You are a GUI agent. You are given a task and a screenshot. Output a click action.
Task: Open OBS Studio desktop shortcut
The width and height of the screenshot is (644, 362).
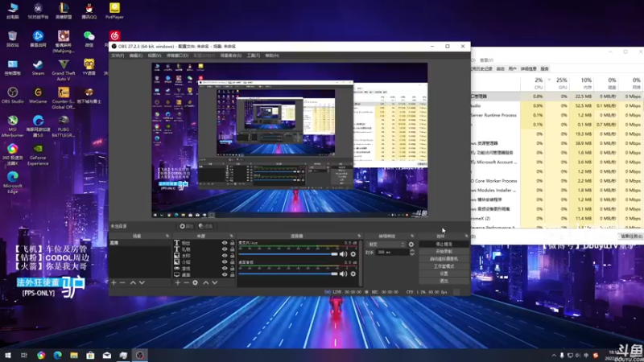(12, 95)
